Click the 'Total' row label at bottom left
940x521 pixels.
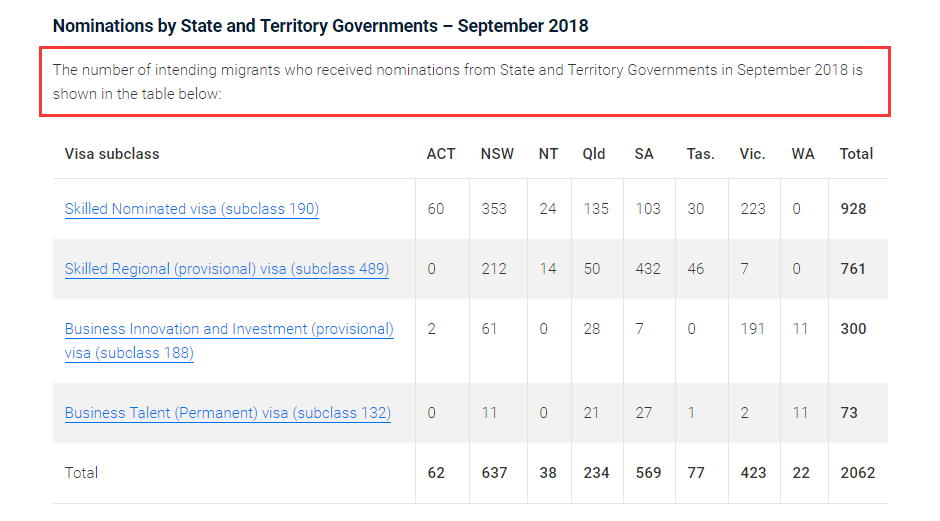coord(81,472)
